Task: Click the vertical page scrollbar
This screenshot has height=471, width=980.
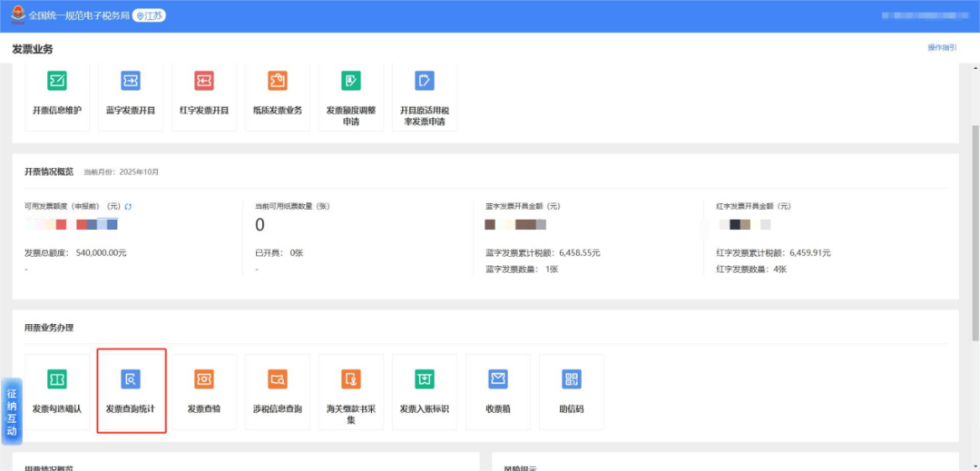Action: click(975, 227)
